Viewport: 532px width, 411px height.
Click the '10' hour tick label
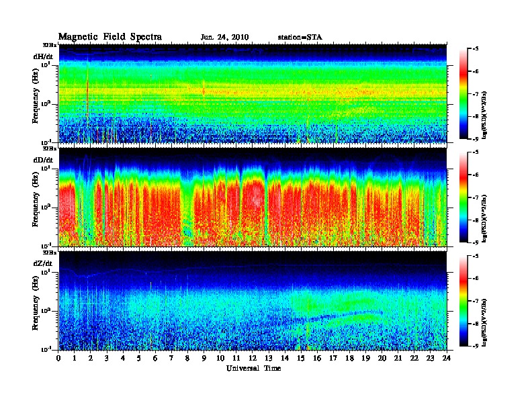click(x=220, y=358)
